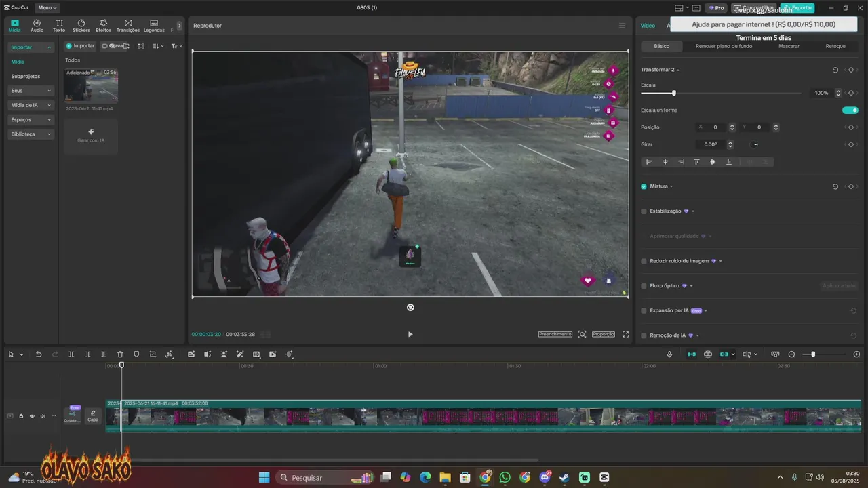Enable Reduzir ruído de imagem checkbox
Viewport: 868px width, 488px height.
pyautogui.click(x=644, y=261)
